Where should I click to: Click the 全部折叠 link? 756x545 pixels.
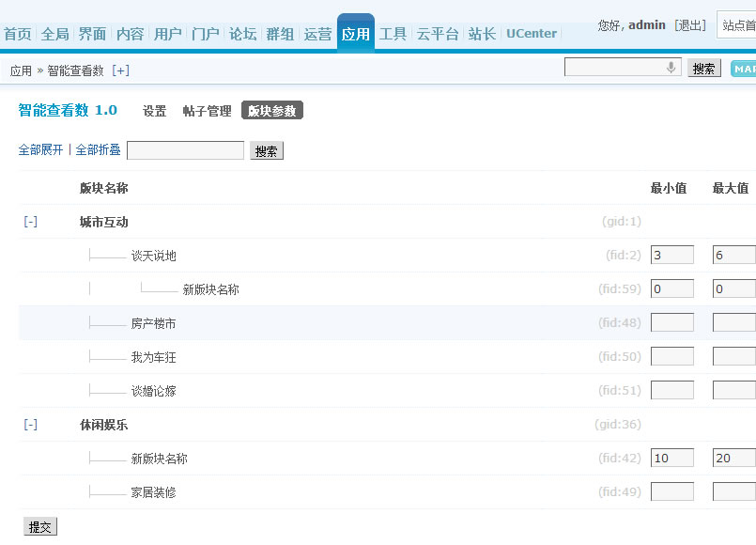tap(98, 150)
